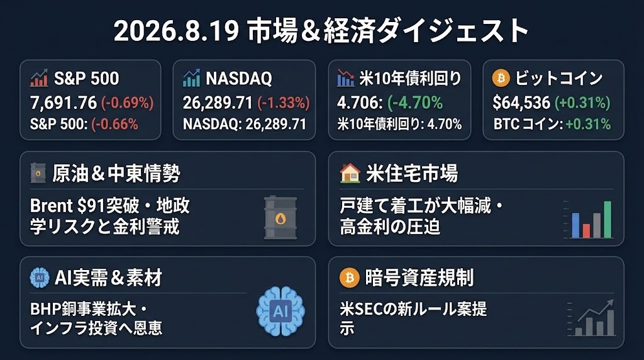This screenshot has height=360, width=644.
Task: Click the 米10年債利回り declining chart icon
Action: (x=345, y=78)
